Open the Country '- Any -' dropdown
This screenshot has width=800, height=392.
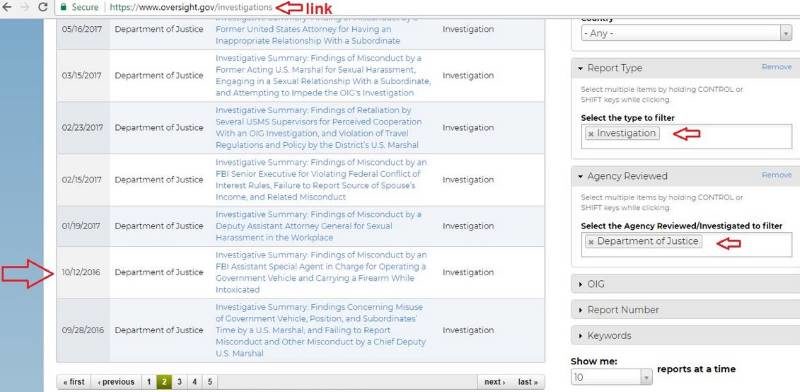click(686, 33)
